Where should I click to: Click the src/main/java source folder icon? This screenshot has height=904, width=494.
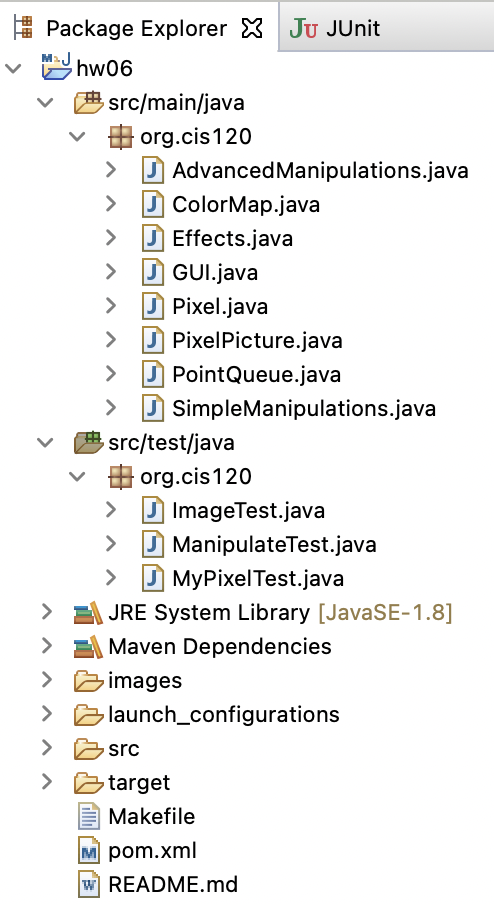click(88, 103)
